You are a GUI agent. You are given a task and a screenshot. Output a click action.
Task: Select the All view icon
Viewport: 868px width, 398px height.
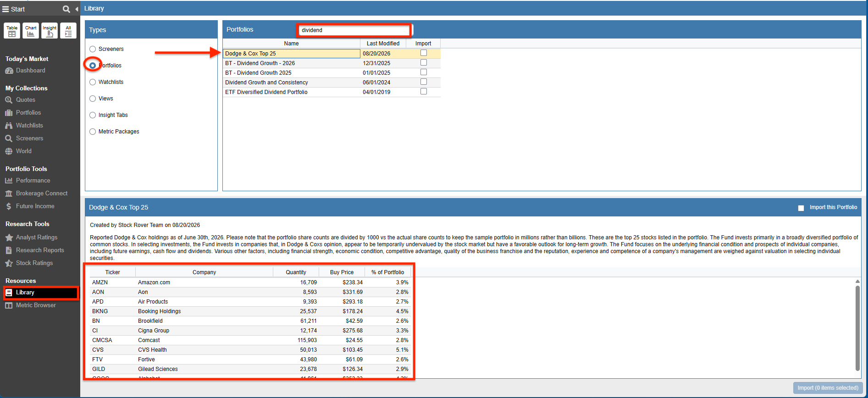[x=68, y=31]
